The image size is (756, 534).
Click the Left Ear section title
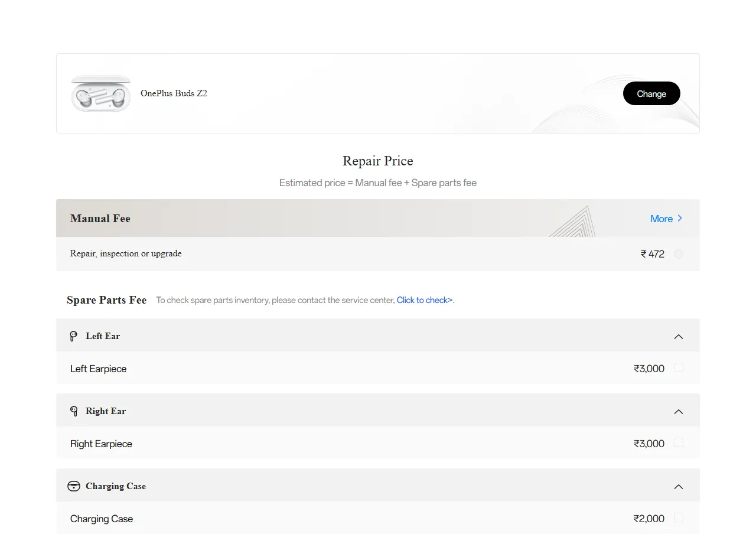pos(103,336)
